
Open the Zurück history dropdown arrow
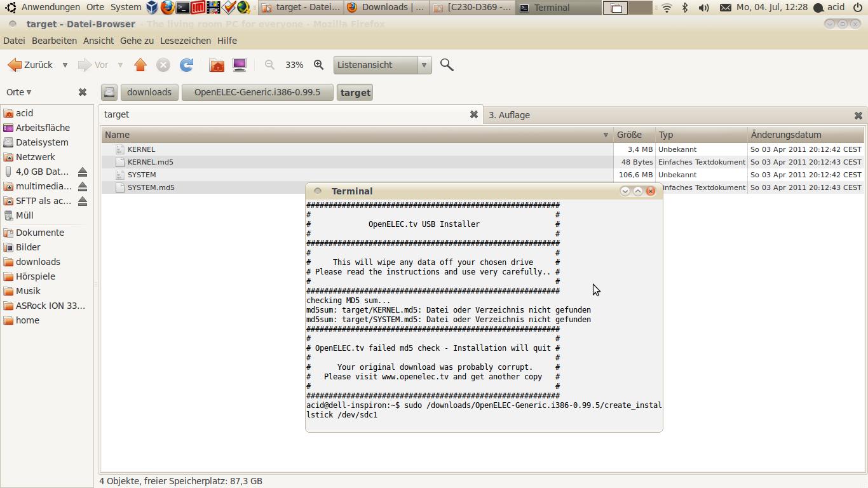[x=65, y=65]
